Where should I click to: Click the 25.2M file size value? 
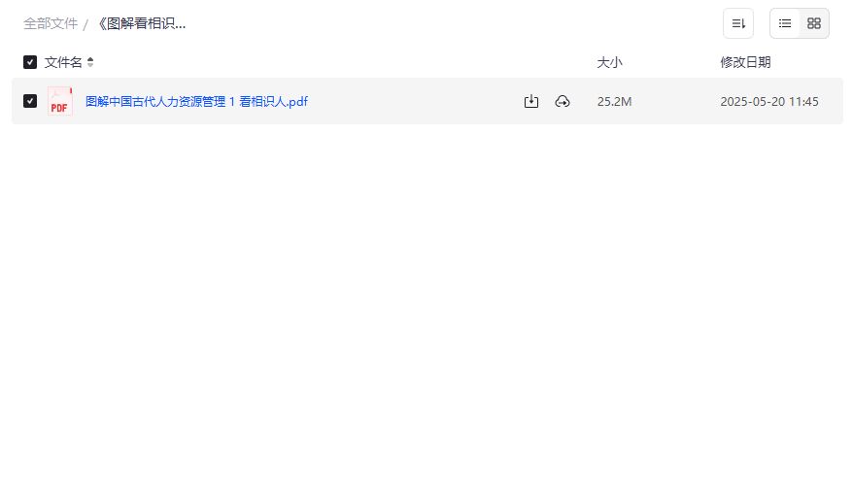[614, 102]
